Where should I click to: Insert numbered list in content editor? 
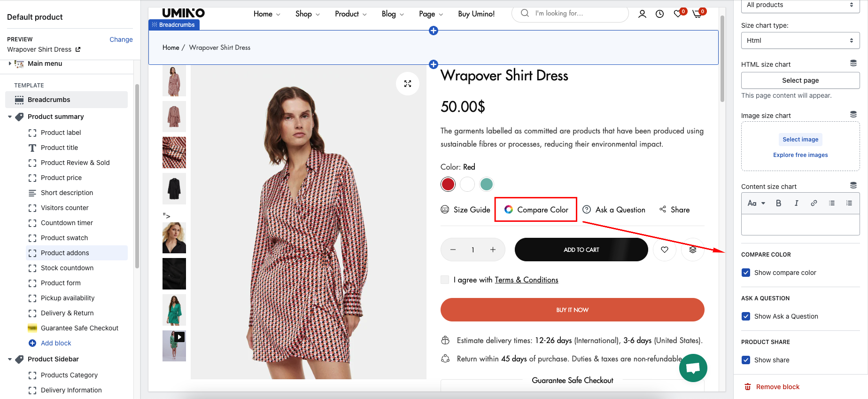click(x=849, y=203)
